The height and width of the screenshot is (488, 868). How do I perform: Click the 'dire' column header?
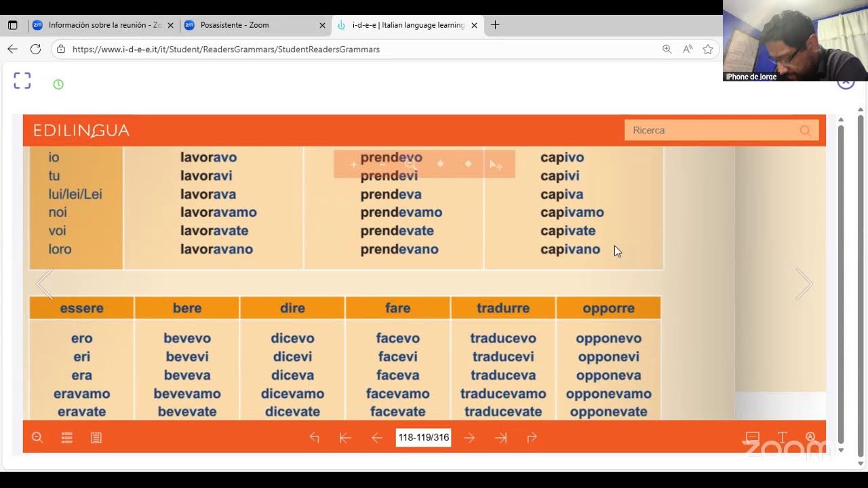pos(292,308)
